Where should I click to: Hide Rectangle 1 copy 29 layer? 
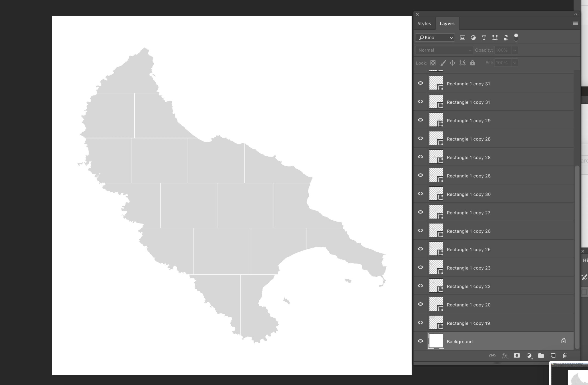pos(421,120)
